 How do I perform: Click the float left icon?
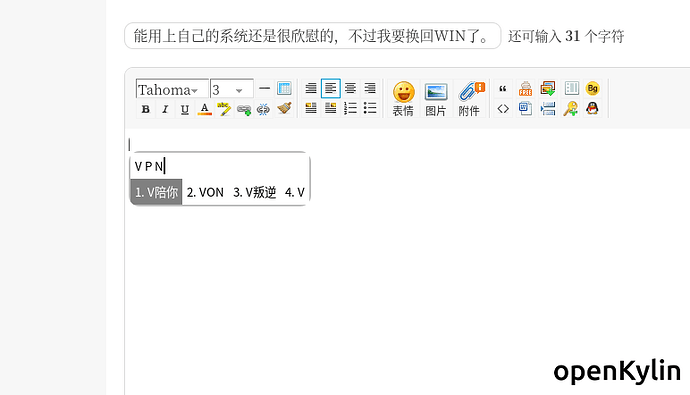point(311,108)
